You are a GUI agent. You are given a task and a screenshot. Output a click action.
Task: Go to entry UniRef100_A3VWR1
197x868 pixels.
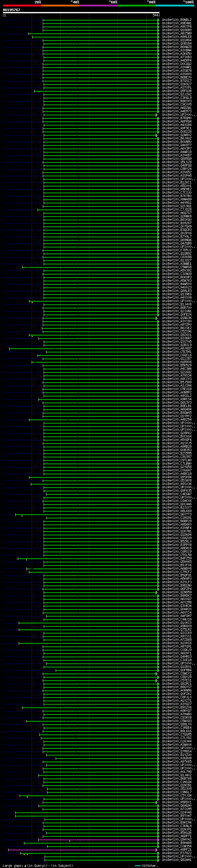click(176, 67)
